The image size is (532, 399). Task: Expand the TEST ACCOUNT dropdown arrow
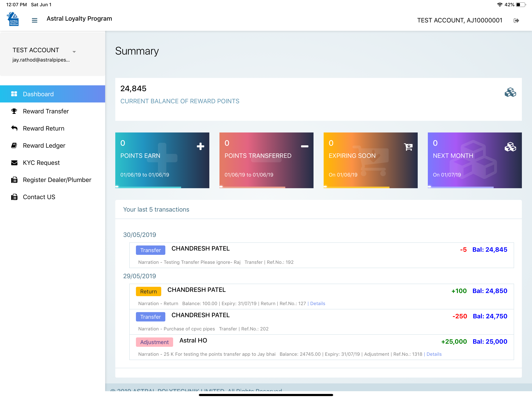(x=74, y=52)
